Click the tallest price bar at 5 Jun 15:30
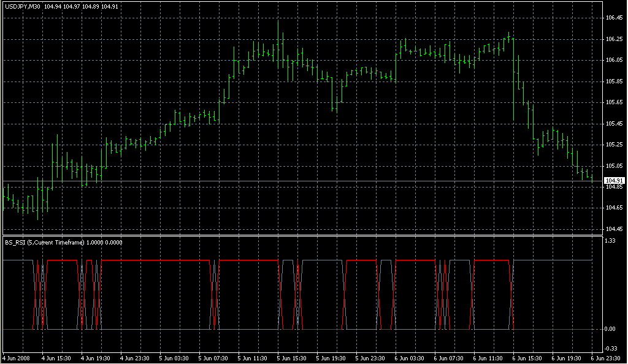Viewport: 628px width, 364px height. point(278,44)
